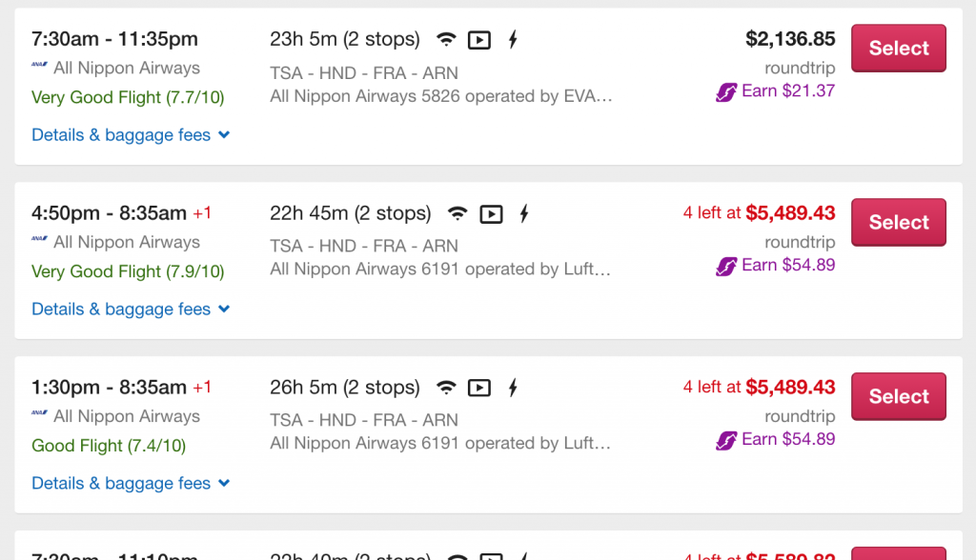Image resolution: width=976 pixels, height=560 pixels.
Task: Expand Details & baggage fees for the 4:50pm flight
Action: pos(131,310)
